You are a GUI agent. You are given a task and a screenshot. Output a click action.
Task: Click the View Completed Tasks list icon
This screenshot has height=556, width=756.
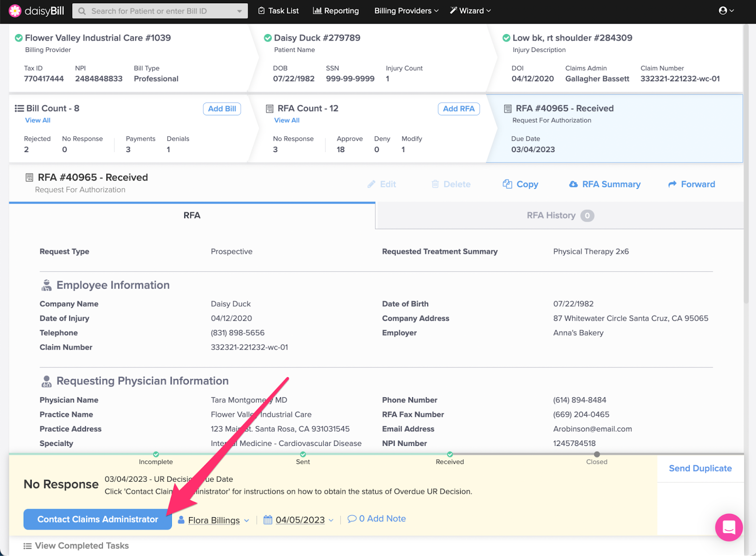tap(27, 546)
